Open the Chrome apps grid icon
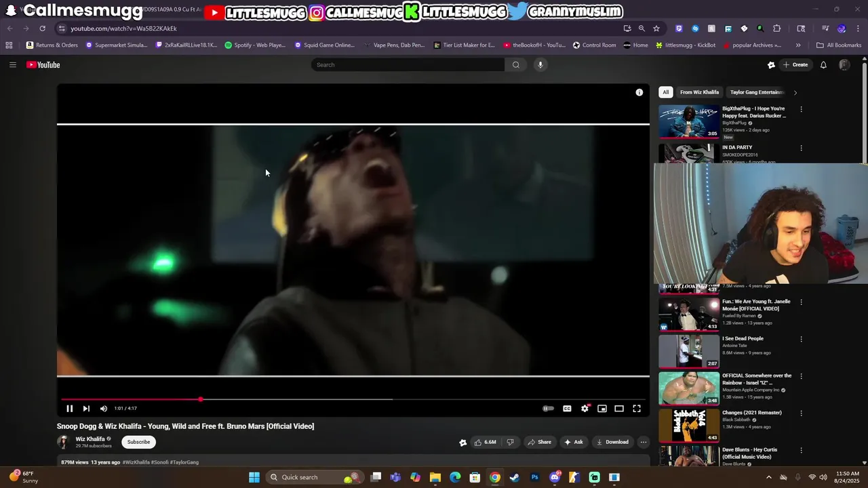The height and width of the screenshot is (488, 868). click(x=9, y=45)
